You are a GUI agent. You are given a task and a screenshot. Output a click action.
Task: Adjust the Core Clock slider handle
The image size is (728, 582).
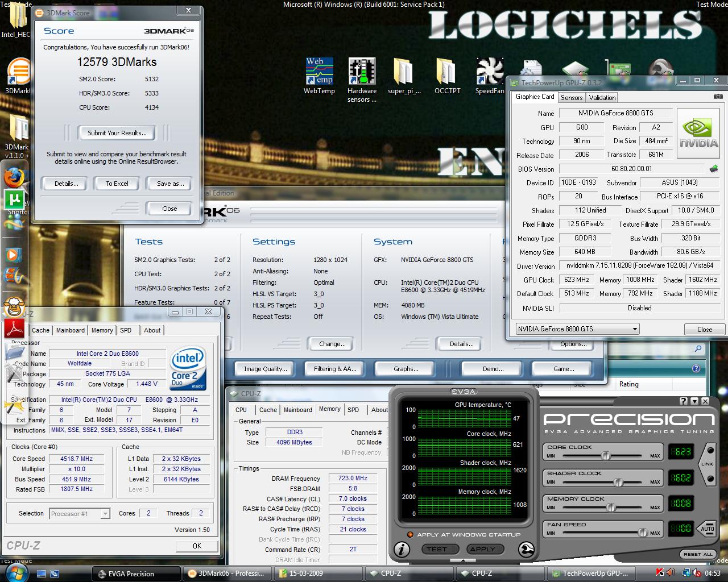tap(606, 456)
